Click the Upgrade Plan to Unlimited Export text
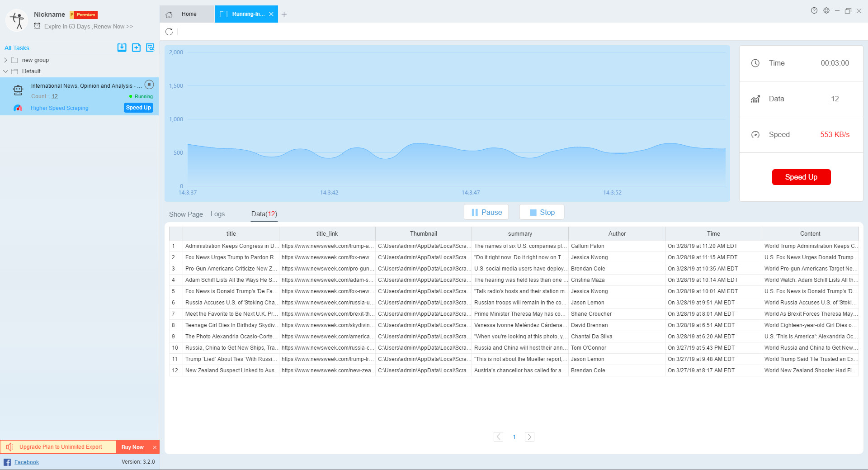868x470 pixels. tap(61, 447)
